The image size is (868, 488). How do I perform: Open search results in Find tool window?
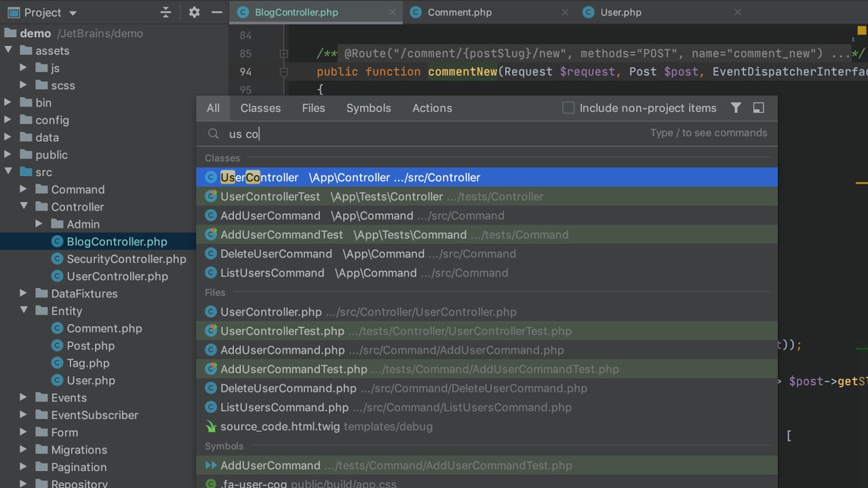coord(759,108)
